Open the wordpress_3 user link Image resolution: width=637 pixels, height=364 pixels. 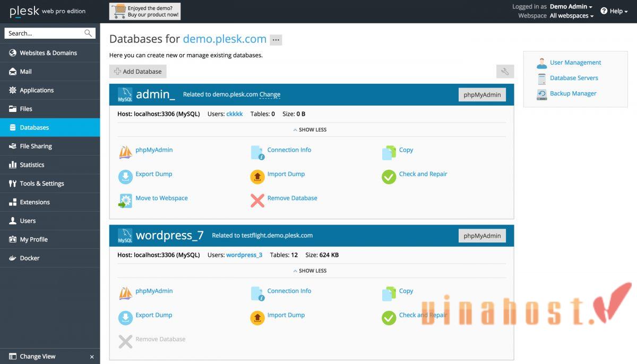coord(244,255)
